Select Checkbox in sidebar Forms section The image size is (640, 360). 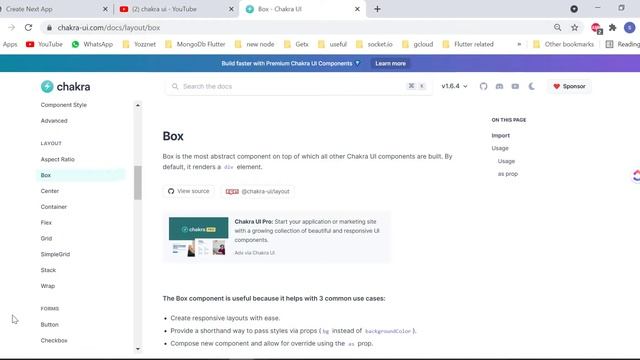click(54, 340)
